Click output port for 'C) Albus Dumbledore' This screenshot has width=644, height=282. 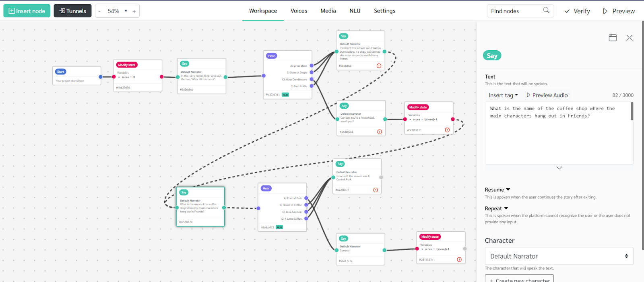pyautogui.click(x=312, y=79)
